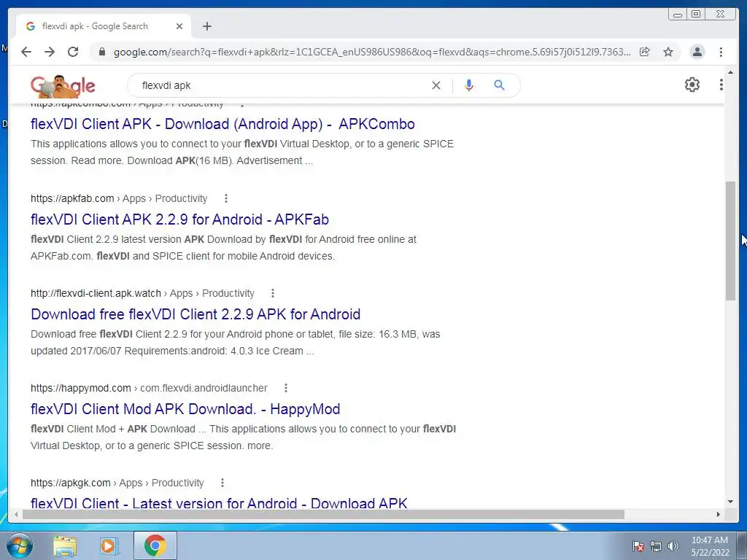
Task: Open more options for apkfab.com result
Action: (x=226, y=198)
